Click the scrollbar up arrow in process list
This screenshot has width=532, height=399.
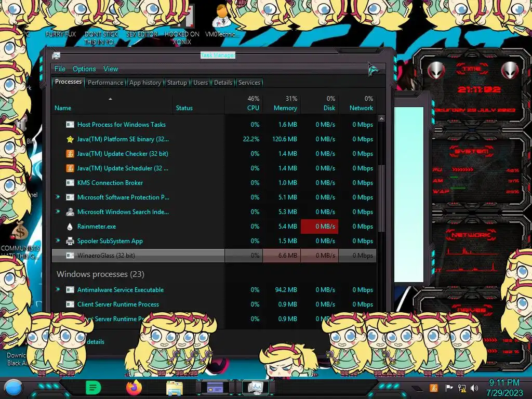(x=381, y=118)
